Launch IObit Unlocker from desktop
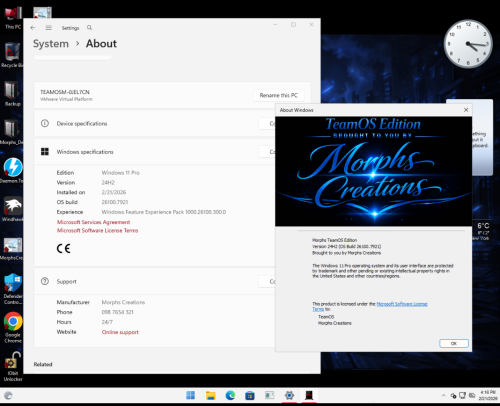The image size is (500, 406). pyautogui.click(x=13, y=366)
